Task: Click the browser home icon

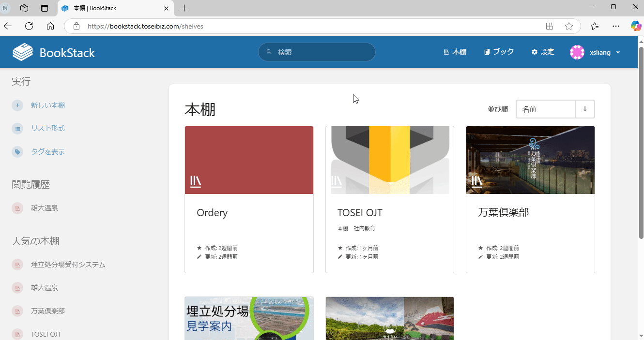Action: 50,26
